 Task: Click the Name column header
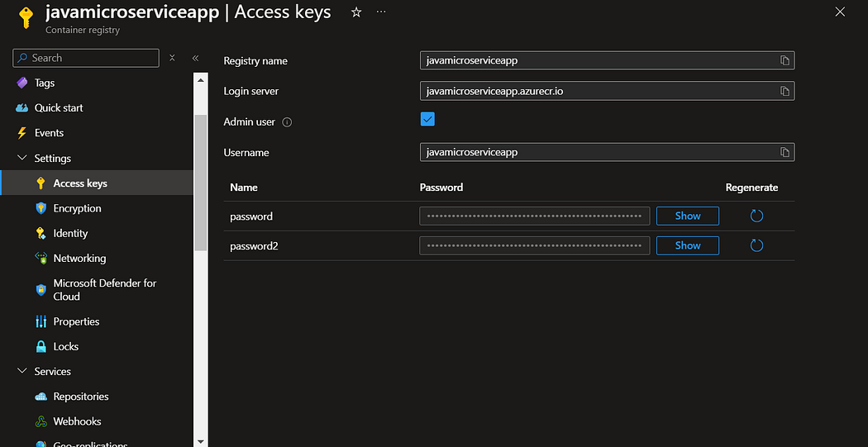pyautogui.click(x=244, y=188)
